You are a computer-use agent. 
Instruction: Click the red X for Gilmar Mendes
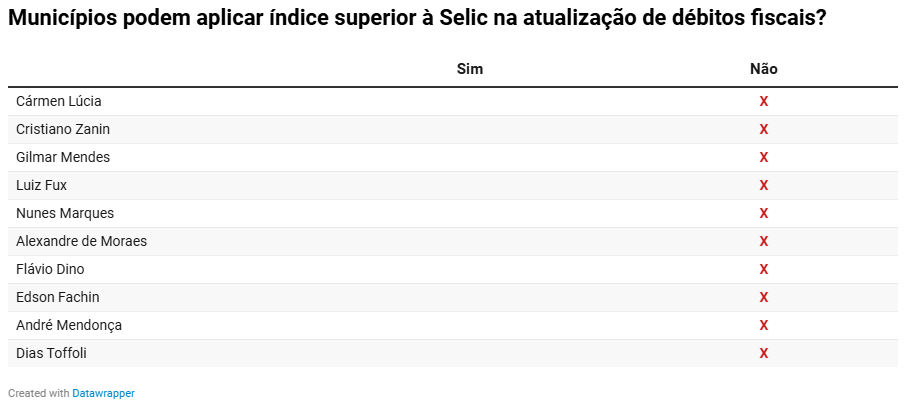click(764, 157)
